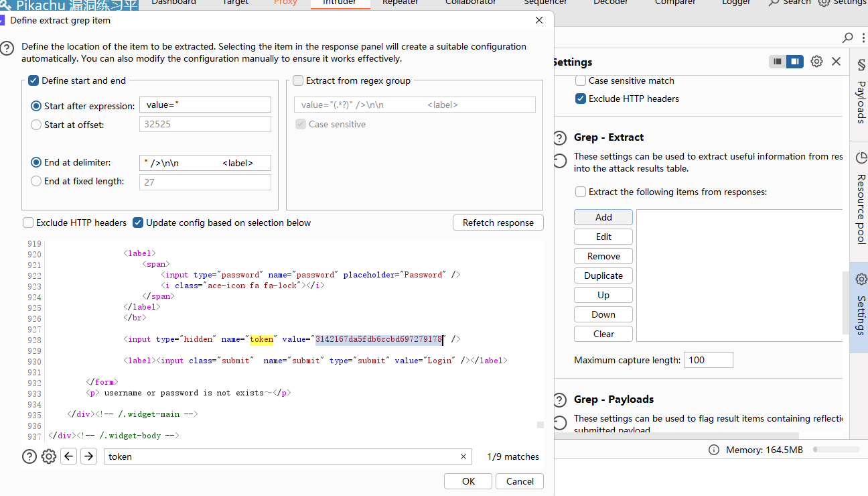Open the Collaborator tab

point(471,3)
